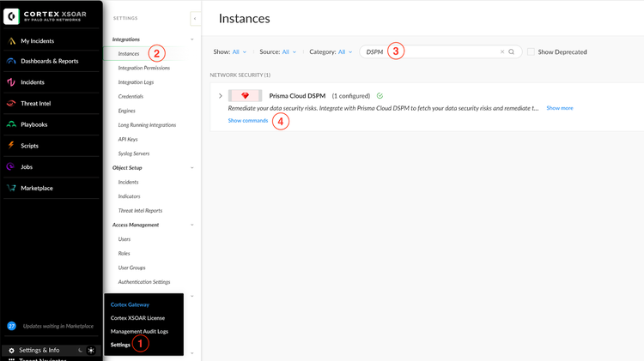
Task: Collapse the Access Management section chevron
Action: pos(191,225)
